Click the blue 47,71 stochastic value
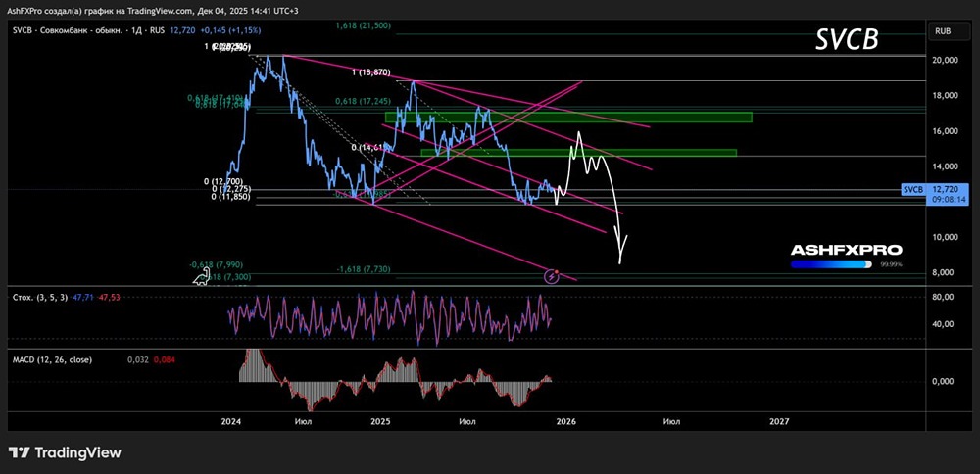Viewport: 980px width, 474px height. point(82,298)
